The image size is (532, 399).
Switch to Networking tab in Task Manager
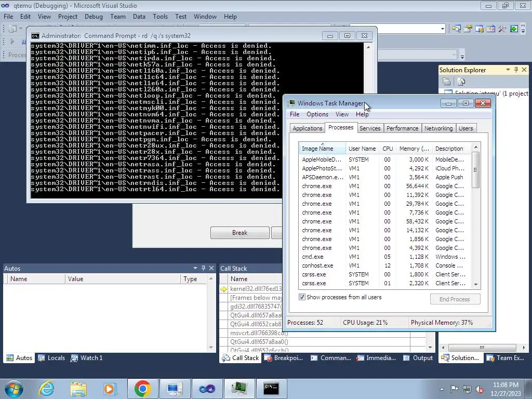438,128
